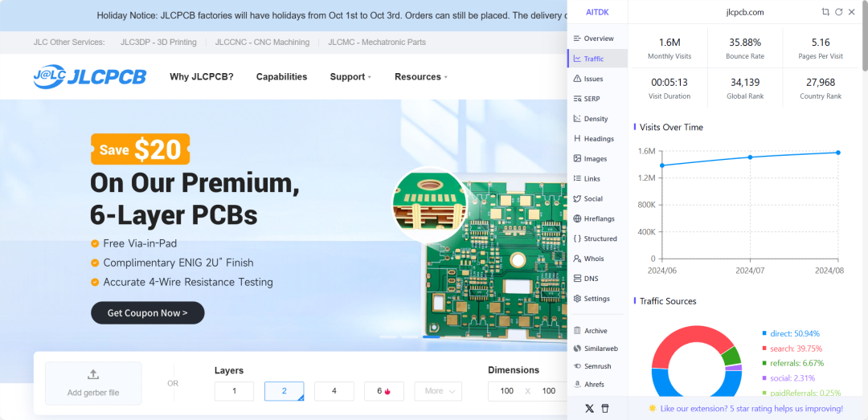Open JLC3DP - 3D Printing link

pos(158,42)
